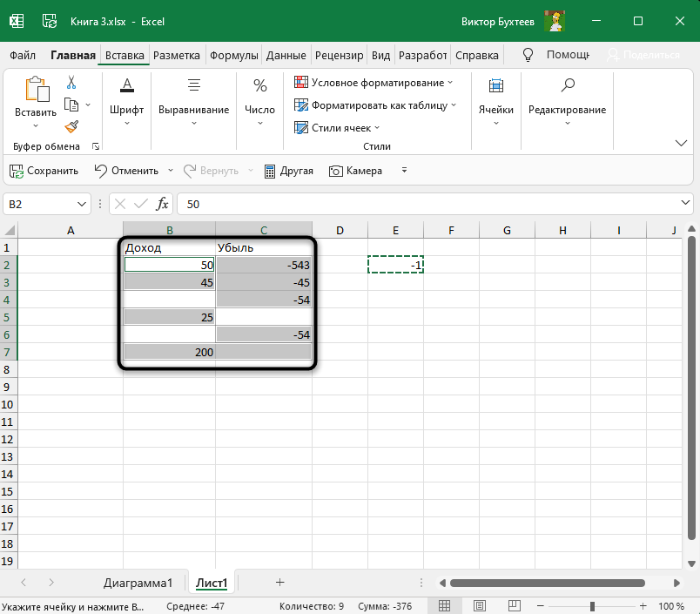Viewport: 700px width, 614px height.
Task: Open the Name Box dropdown arrow
Action: (83, 204)
